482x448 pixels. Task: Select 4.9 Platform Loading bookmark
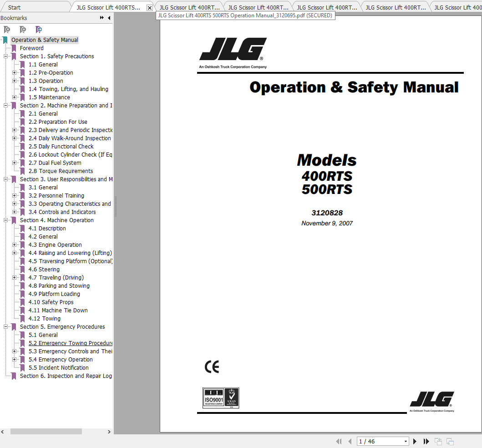(54, 294)
